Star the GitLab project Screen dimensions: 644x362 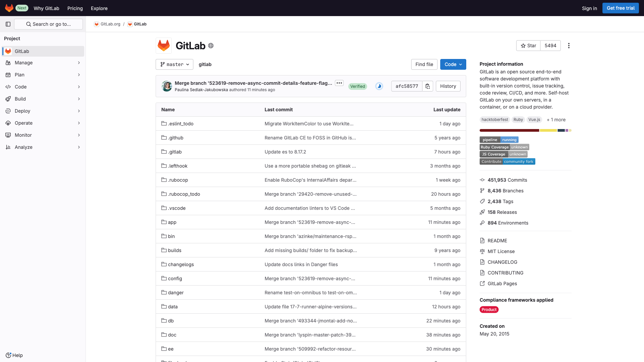(528, 46)
